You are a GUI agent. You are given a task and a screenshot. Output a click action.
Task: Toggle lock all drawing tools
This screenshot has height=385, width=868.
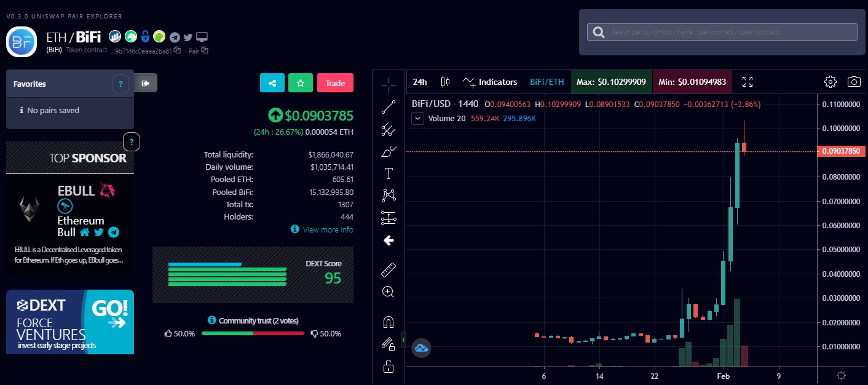(x=389, y=367)
